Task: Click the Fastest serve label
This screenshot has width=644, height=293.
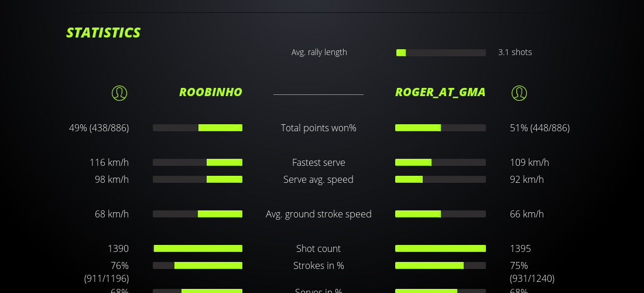Action: pos(318,162)
